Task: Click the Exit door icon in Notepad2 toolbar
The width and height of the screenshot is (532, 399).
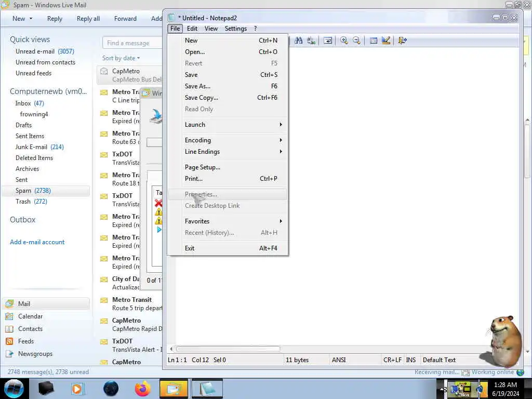Action: (x=403, y=41)
